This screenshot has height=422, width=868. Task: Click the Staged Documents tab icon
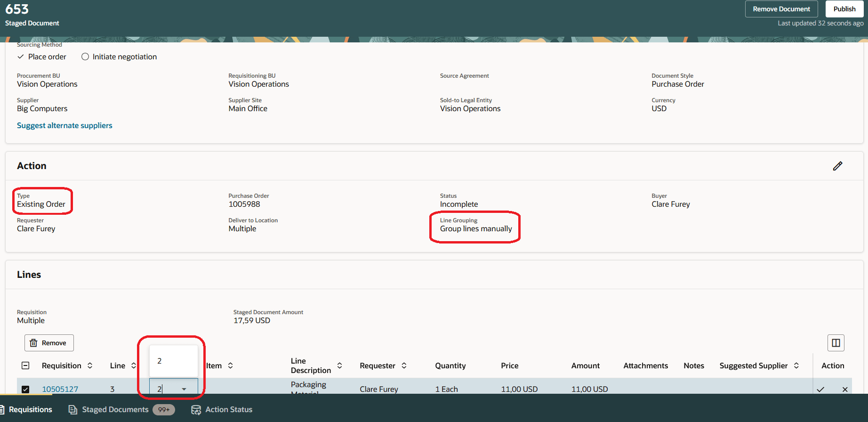coord(73,410)
